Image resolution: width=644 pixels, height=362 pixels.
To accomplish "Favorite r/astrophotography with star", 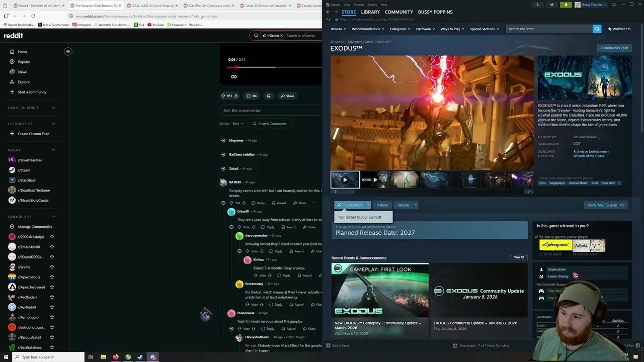I will pos(52,327).
